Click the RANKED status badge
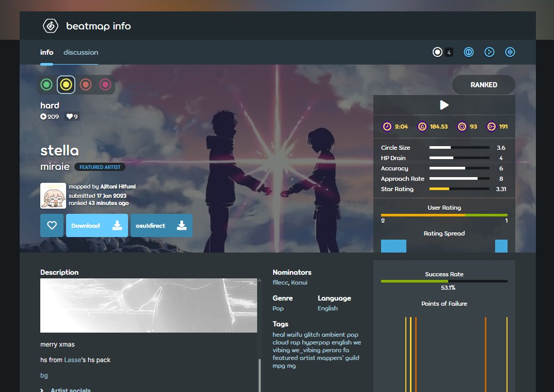The height and width of the screenshot is (392, 554). pyautogui.click(x=484, y=85)
